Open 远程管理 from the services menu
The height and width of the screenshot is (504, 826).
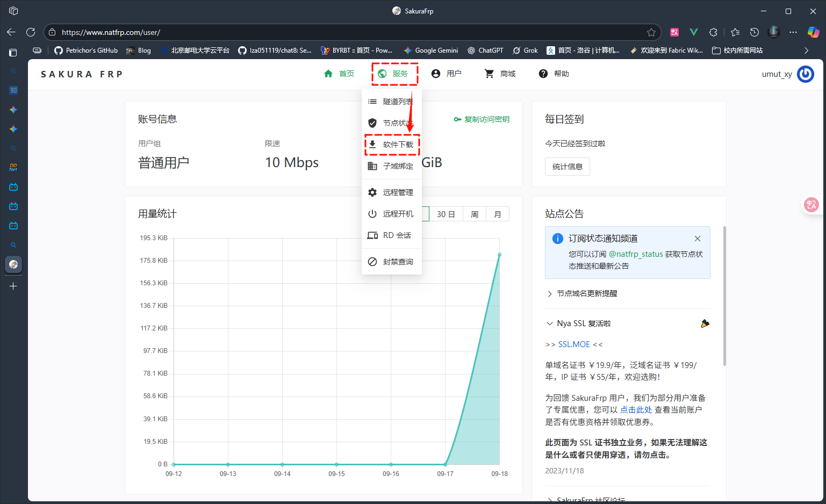pyautogui.click(x=392, y=192)
